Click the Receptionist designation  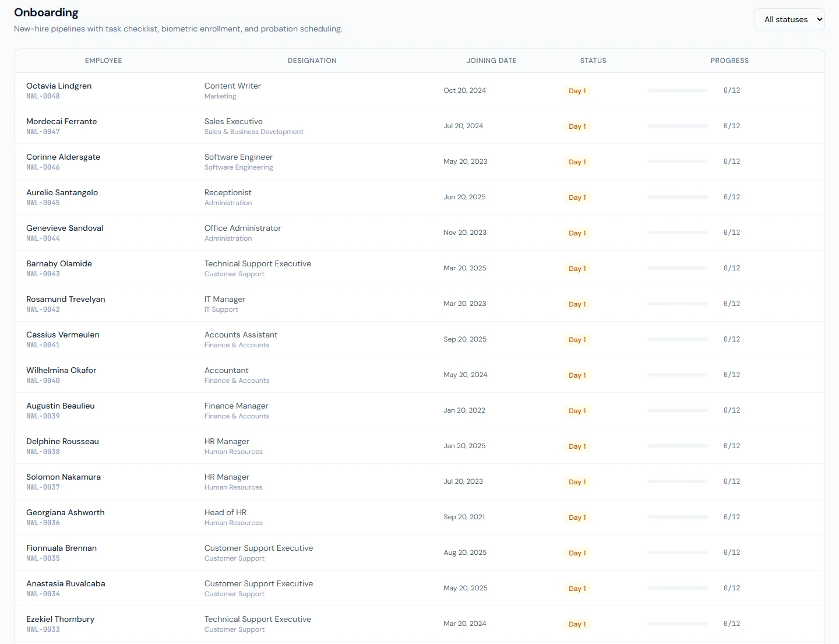coord(228,192)
